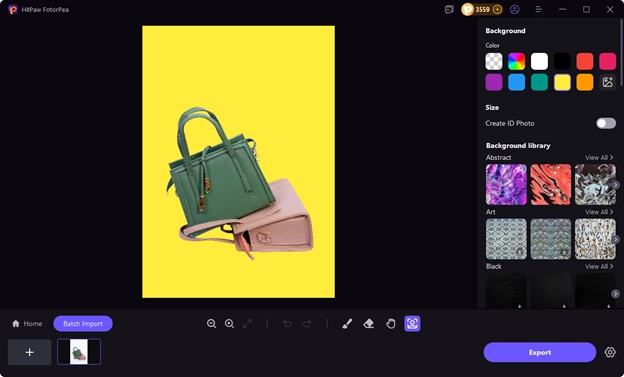This screenshot has width=624, height=377.
Task: Set background color to purple
Action: 494,82
